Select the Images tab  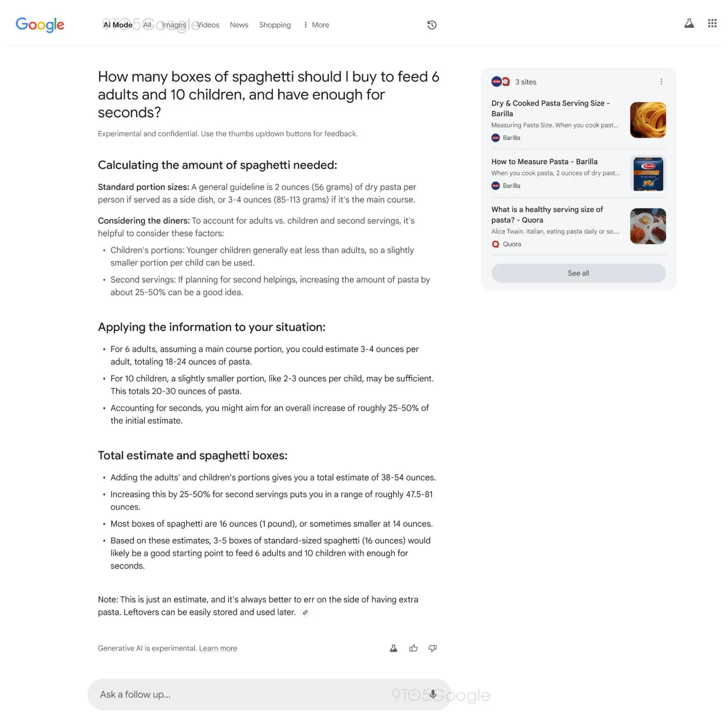[173, 25]
